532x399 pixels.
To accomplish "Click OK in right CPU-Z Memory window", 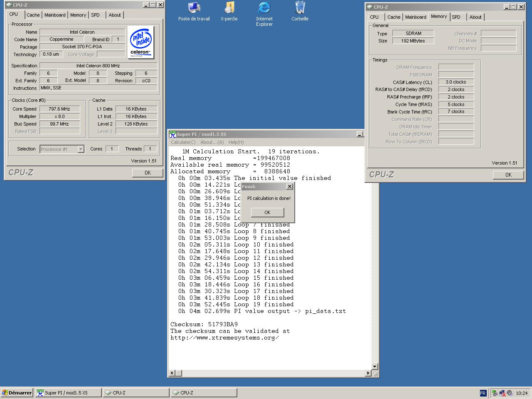I will click(508, 175).
